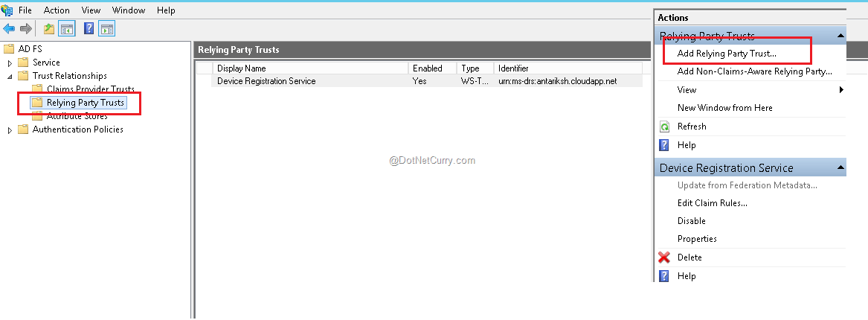Screen dimensions: 868x320
Task: Click Add Relying Party Trust action
Action: pos(726,54)
